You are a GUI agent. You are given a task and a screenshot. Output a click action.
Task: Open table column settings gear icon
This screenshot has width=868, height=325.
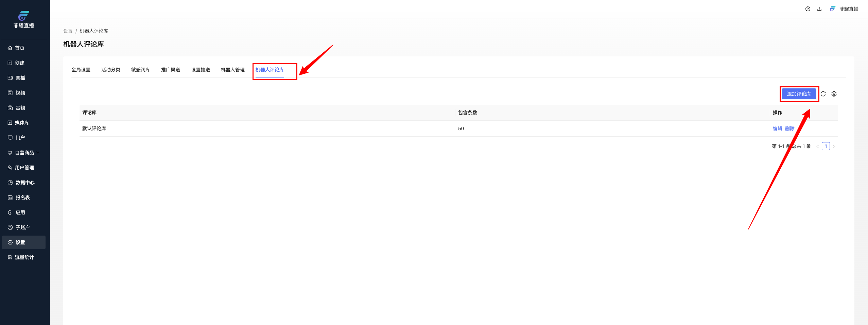coord(834,94)
